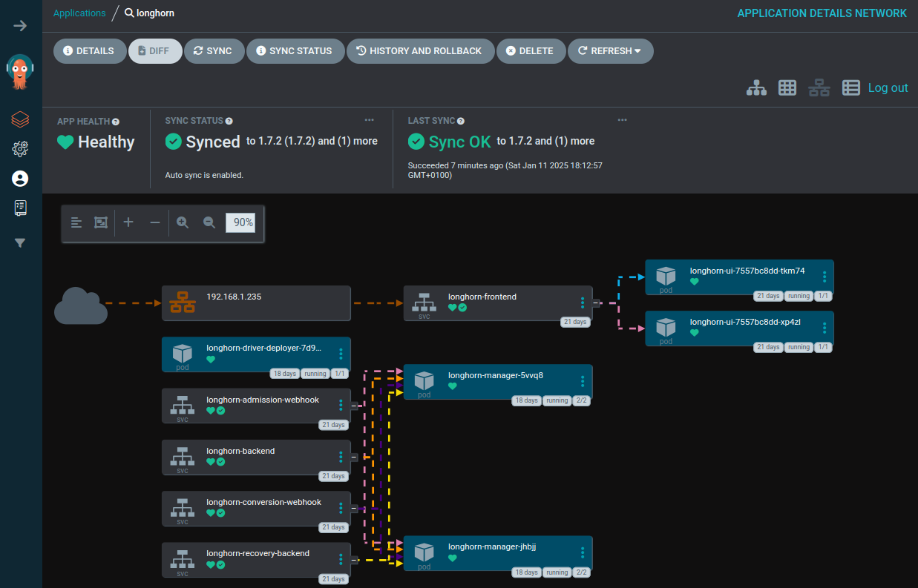Viewport: 918px width, 588px height.
Task: Select longhorn-recovery-backend service node
Action: [256, 559]
